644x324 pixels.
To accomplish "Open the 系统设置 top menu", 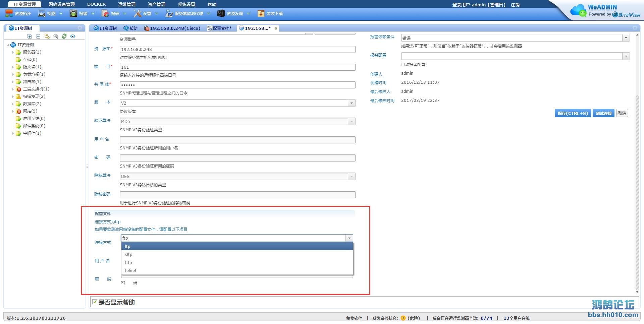I will [186, 4].
